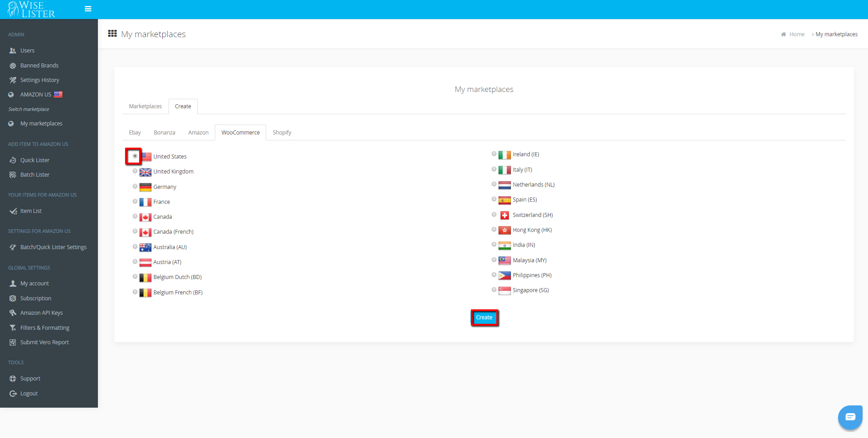Viewport: 868px width, 438px height.
Task: Select the India (IN) radio button
Action: point(494,244)
